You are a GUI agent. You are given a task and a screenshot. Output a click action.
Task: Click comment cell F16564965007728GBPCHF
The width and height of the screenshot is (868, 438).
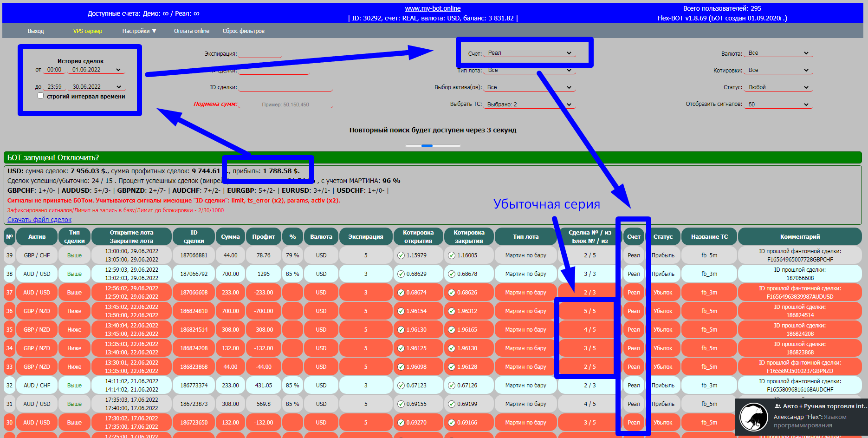800,255
